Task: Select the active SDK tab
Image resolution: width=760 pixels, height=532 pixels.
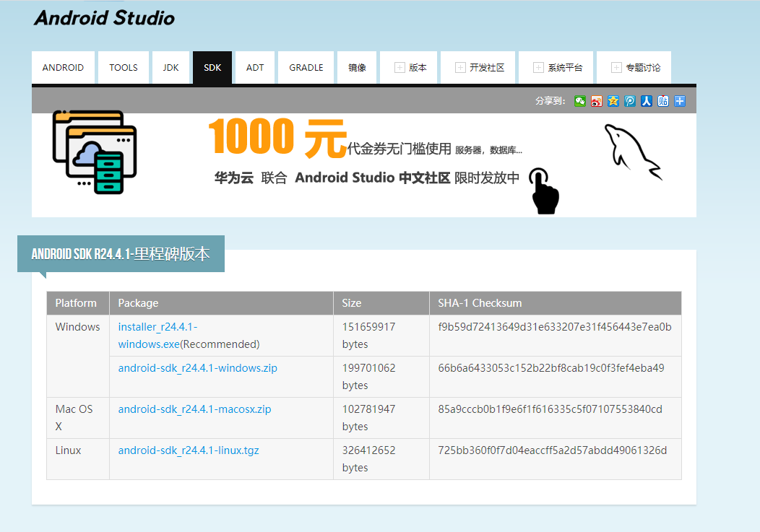Action: 212,67
